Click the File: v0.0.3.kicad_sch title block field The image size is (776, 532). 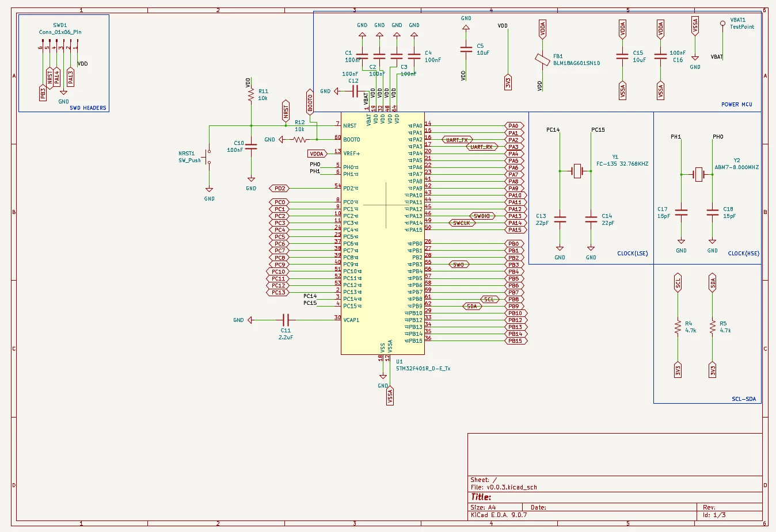[x=504, y=487]
